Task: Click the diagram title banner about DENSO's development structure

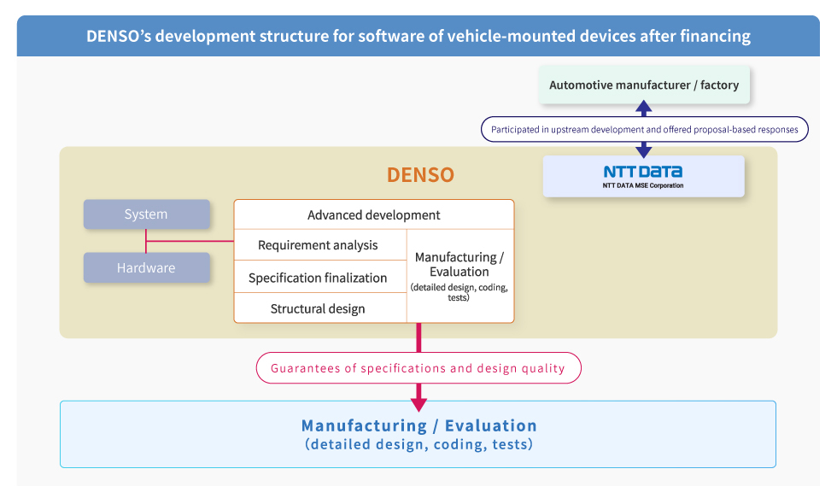Action: pos(418,36)
